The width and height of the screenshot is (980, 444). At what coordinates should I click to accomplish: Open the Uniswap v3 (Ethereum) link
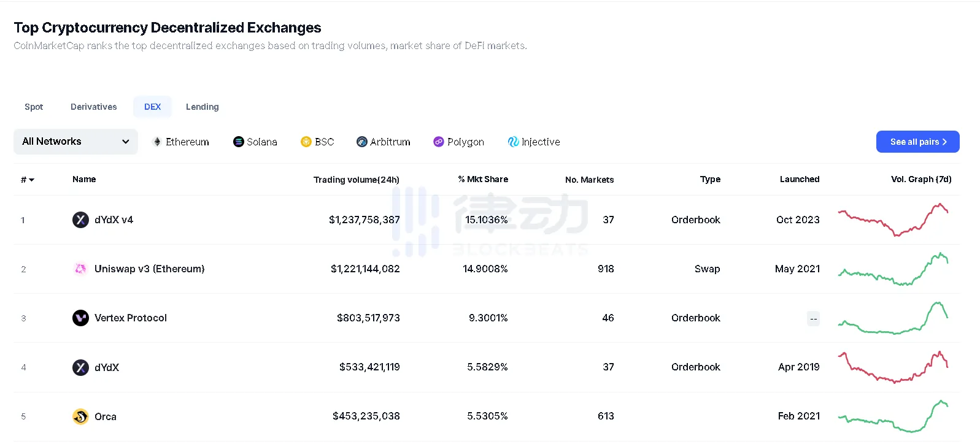[150, 269]
